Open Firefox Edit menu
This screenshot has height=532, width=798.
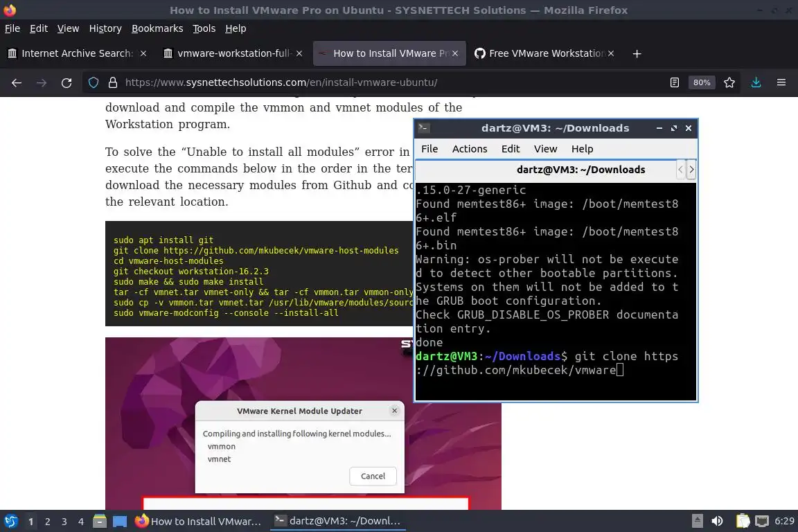tap(39, 28)
